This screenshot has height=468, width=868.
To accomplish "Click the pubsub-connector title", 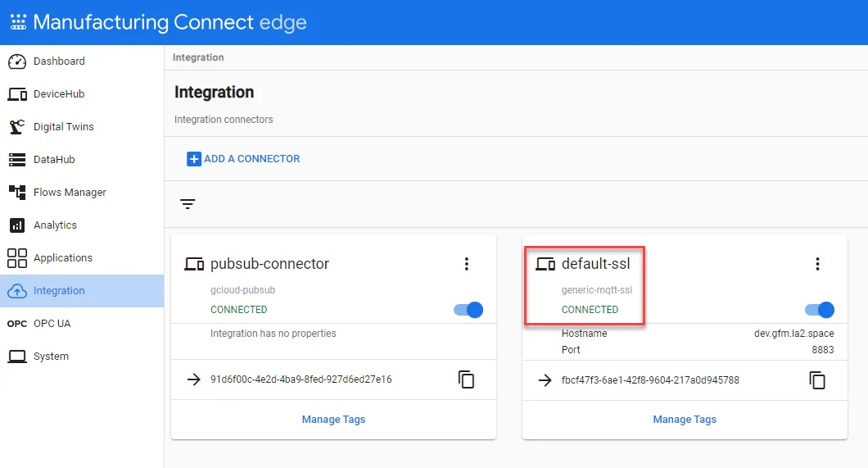I will point(269,264).
